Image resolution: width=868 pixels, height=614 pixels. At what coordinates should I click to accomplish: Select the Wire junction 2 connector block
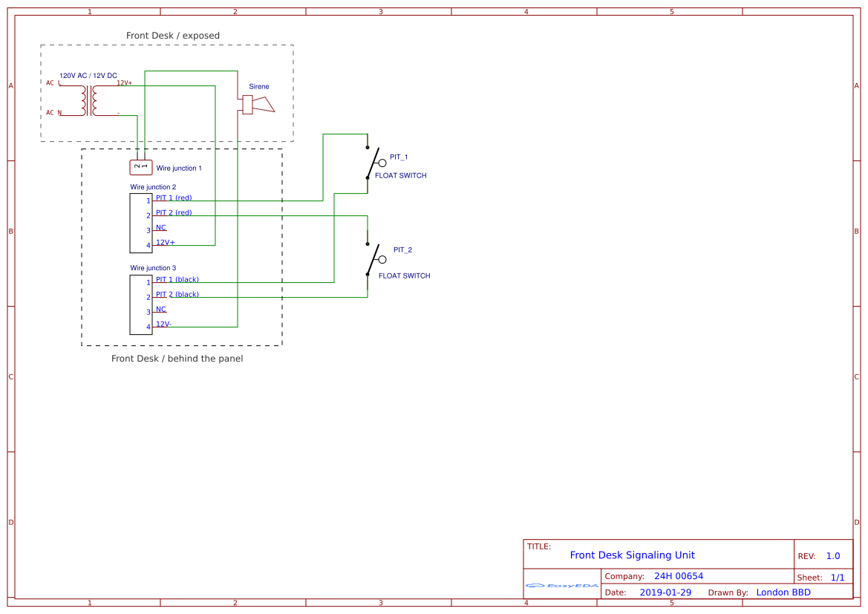(141, 223)
